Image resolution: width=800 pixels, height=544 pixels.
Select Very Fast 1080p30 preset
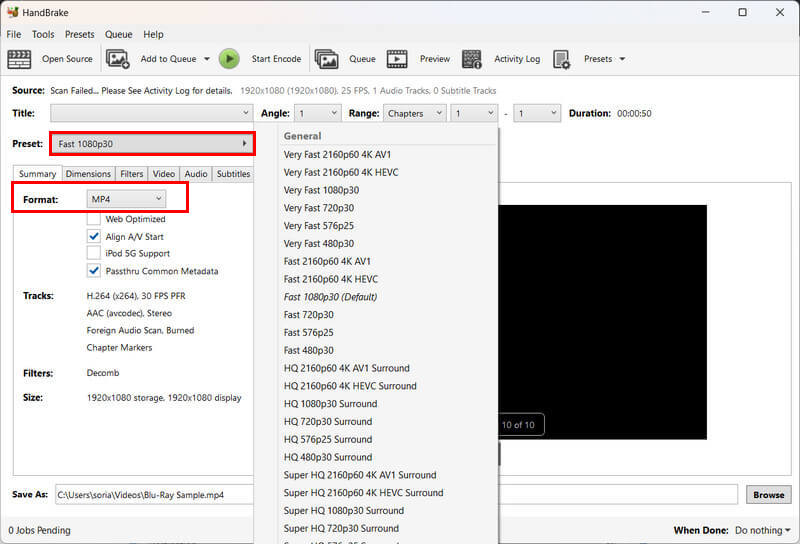point(321,190)
